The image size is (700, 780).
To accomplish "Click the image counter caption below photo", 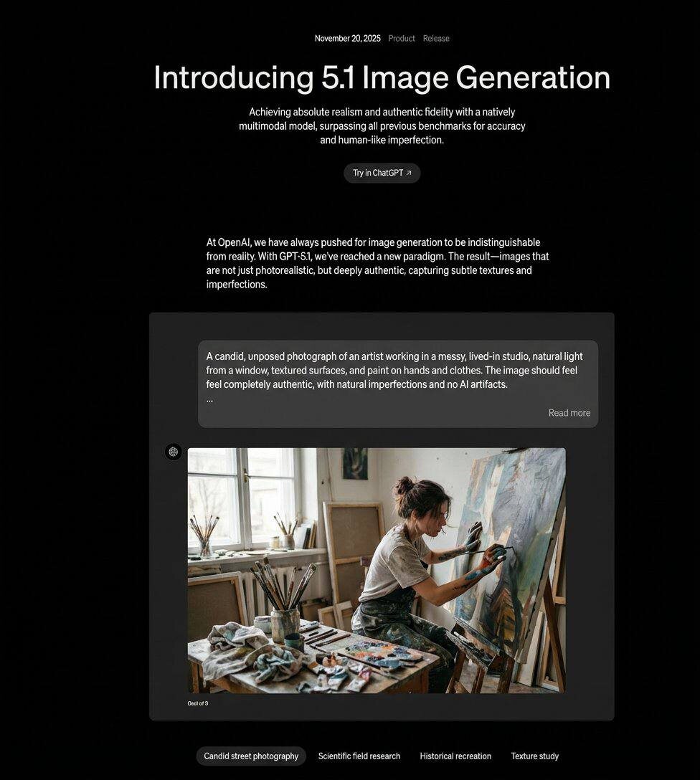I will (x=197, y=703).
